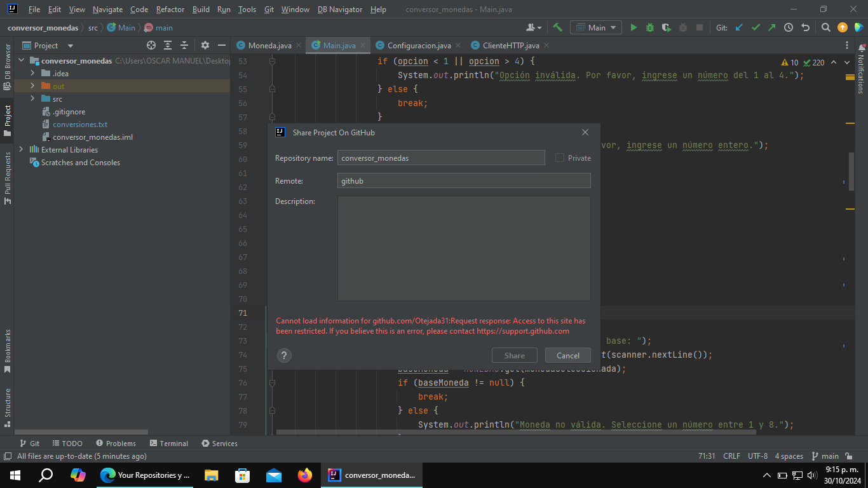Go to next highlighted error arrow
This screenshot has height=488, width=868.
(x=846, y=62)
